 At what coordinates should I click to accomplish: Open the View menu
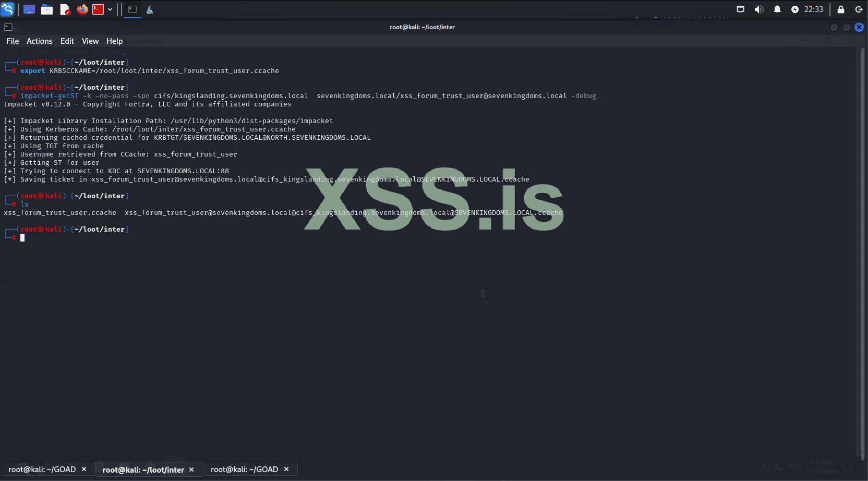click(x=90, y=41)
